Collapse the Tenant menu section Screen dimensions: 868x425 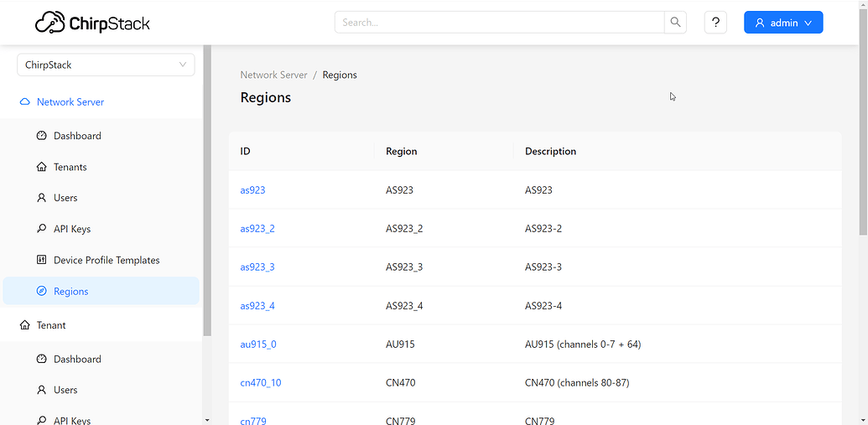(x=101, y=325)
